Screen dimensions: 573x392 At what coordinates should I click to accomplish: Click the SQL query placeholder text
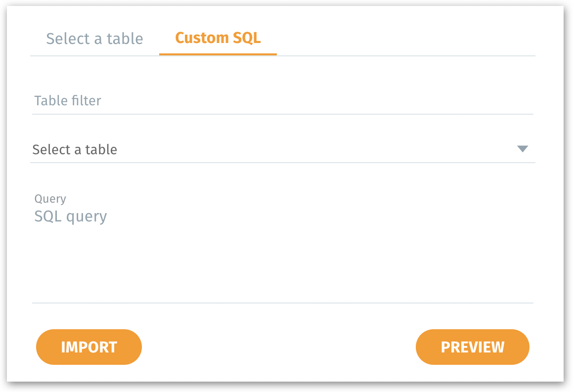[x=71, y=217]
